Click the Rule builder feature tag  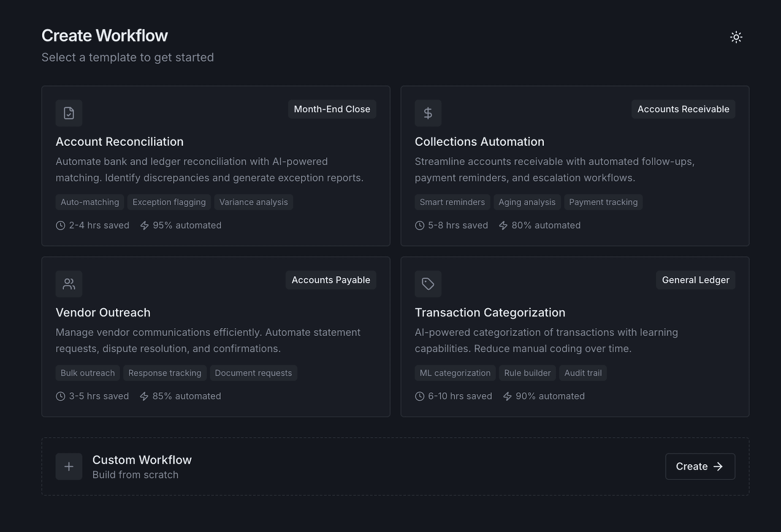pyautogui.click(x=527, y=373)
